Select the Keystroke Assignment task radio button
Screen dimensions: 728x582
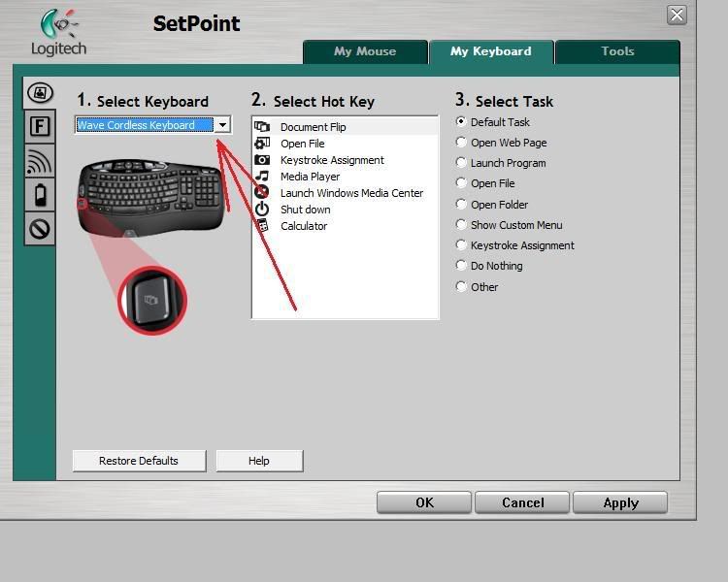click(460, 244)
